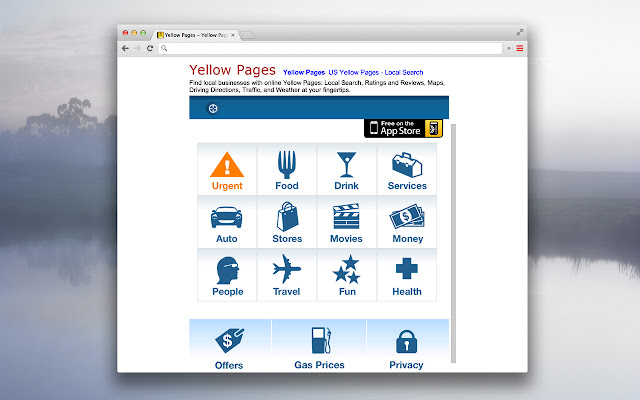Open the US Yellow Pages - Local Search link

pyautogui.click(x=376, y=72)
